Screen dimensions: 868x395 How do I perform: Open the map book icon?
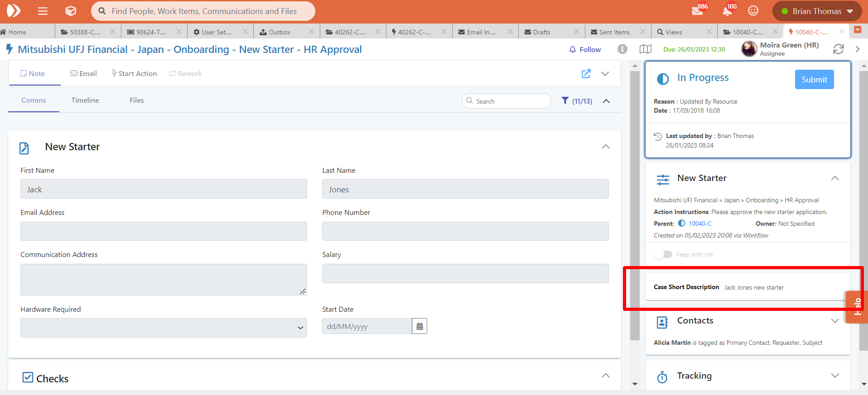(x=645, y=49)
